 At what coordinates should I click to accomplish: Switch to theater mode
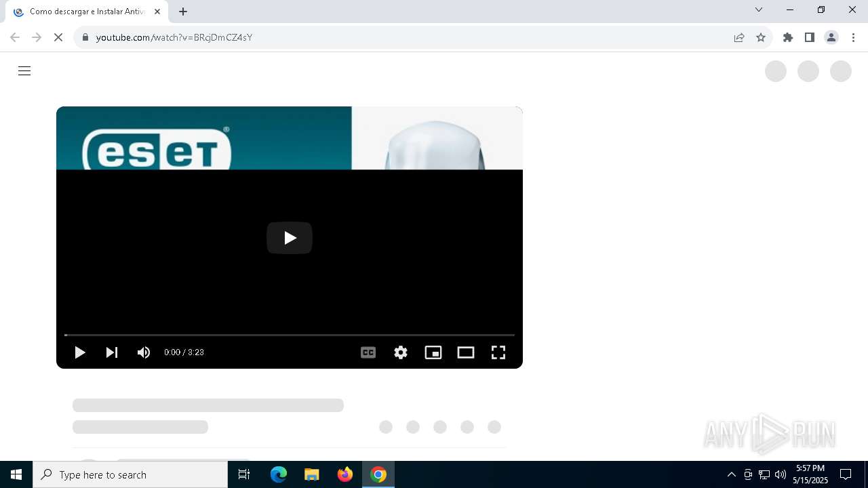coord(466,352)
